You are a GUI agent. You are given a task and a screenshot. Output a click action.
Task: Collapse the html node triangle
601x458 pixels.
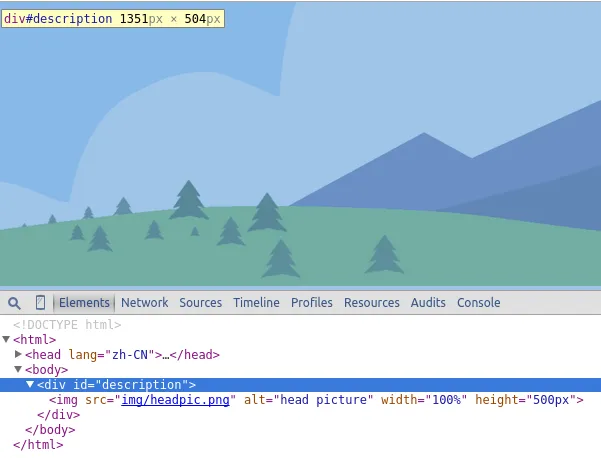[7, 340]
